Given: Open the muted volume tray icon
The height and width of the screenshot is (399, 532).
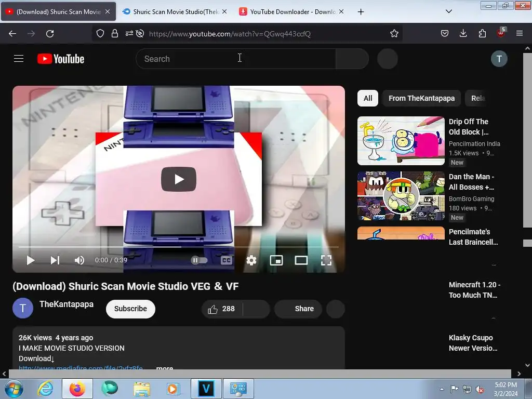Looking at the screenshot, I should (x=480, y=389).
